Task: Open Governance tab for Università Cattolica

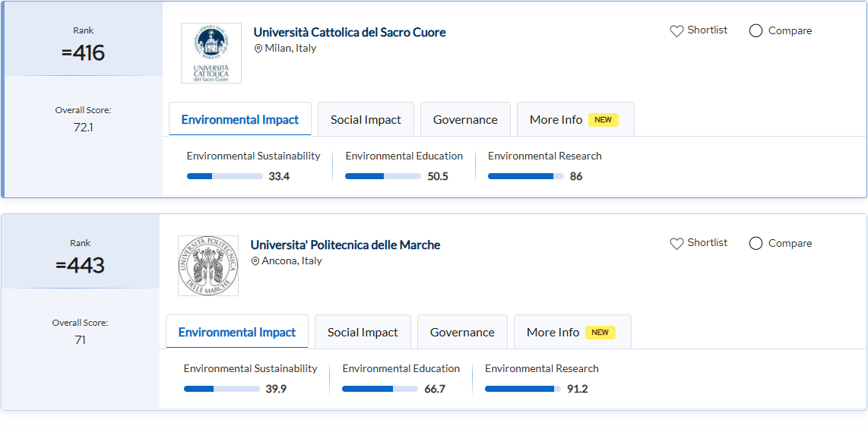Action: [x=465, y=120]
